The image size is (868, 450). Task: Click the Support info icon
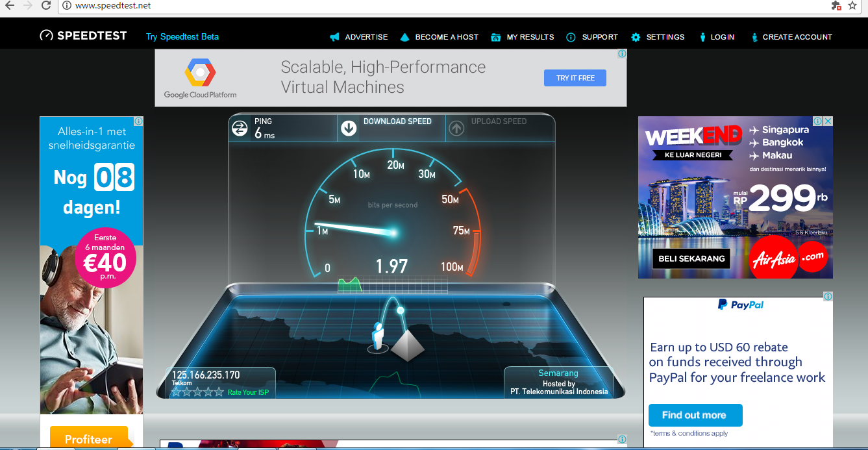click(571, 37)
